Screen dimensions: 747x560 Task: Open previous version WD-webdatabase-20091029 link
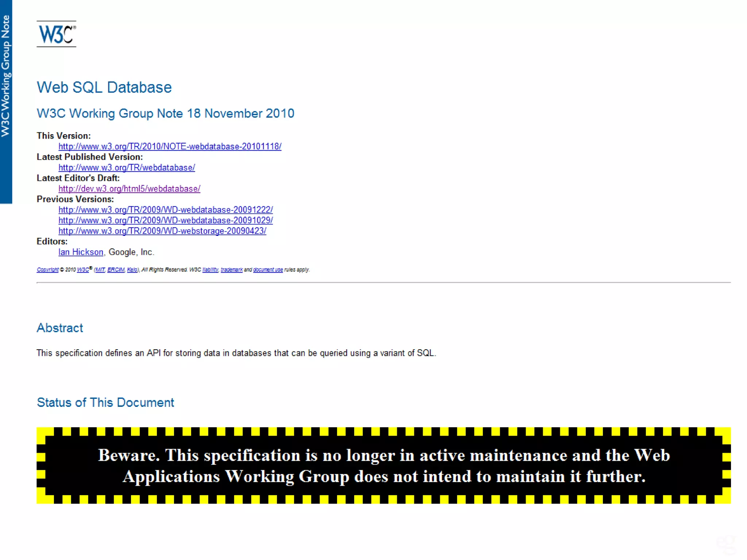[x=166, y=221]
